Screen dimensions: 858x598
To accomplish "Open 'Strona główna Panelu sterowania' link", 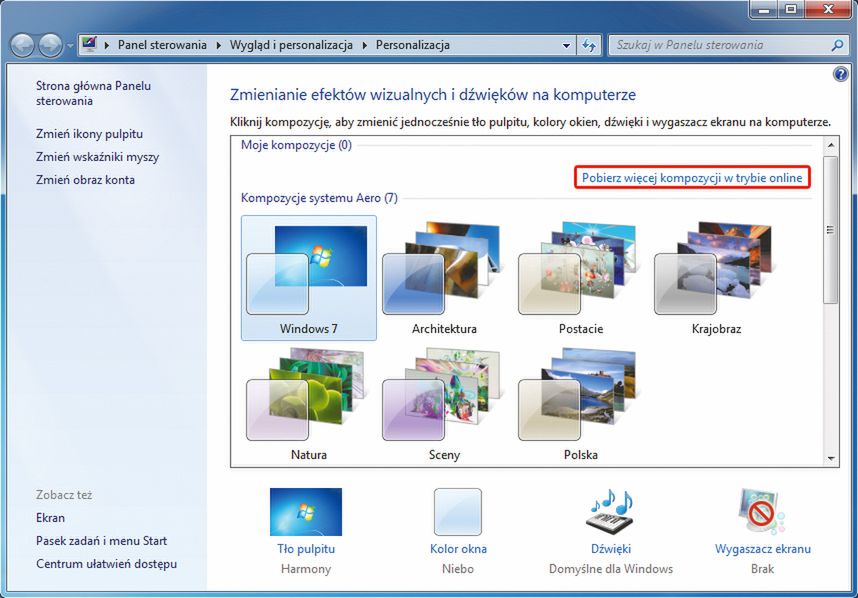I will [93, 93].
